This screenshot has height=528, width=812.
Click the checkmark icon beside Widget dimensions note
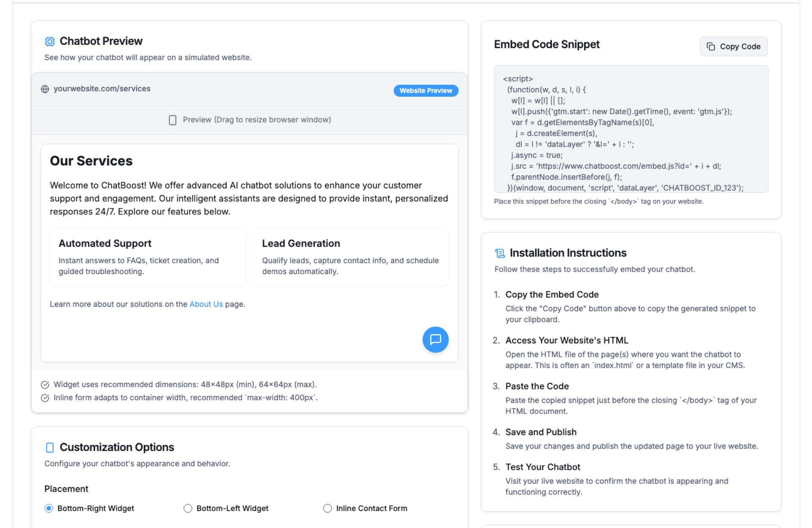[45, 385]
